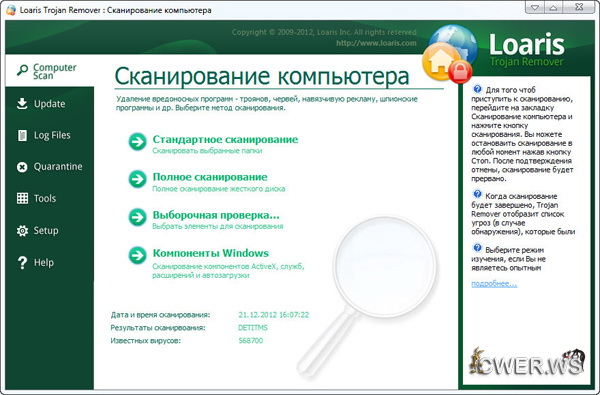This screenshot has height=395, width=600.
Task: Click 'Дата и время сканирования:' label
Action: coord(160,315)
